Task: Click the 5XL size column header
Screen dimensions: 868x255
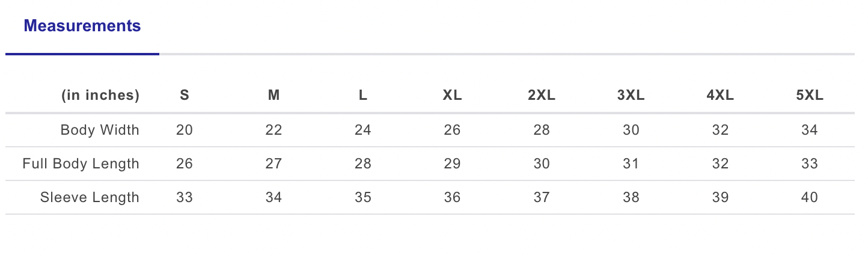Action: pos(810,95)
